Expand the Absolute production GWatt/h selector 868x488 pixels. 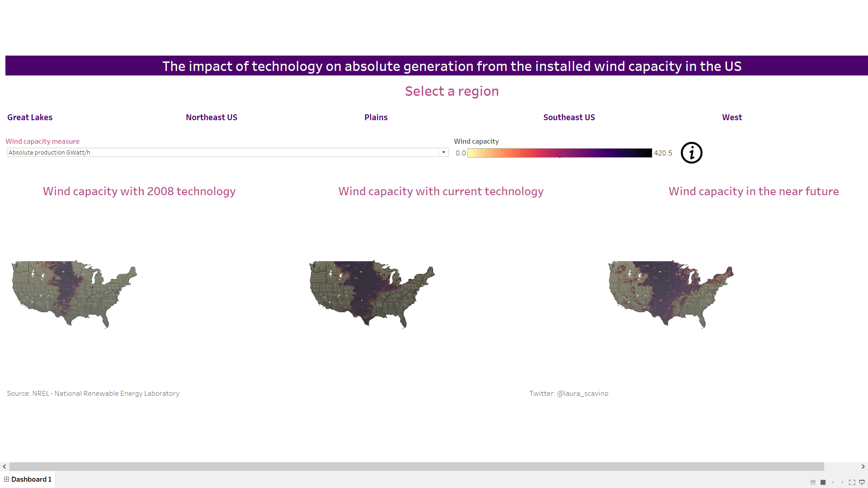(x=443, y=152)
